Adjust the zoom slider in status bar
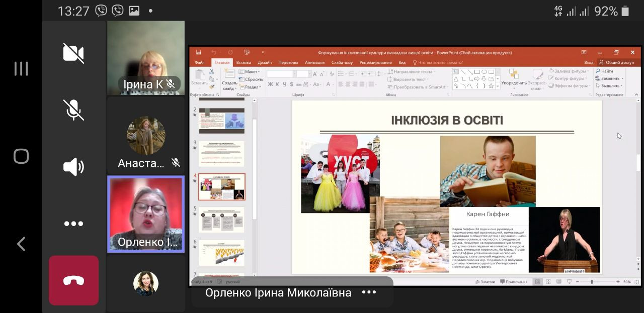Viewport: 644px width, 313px height. 592,282
